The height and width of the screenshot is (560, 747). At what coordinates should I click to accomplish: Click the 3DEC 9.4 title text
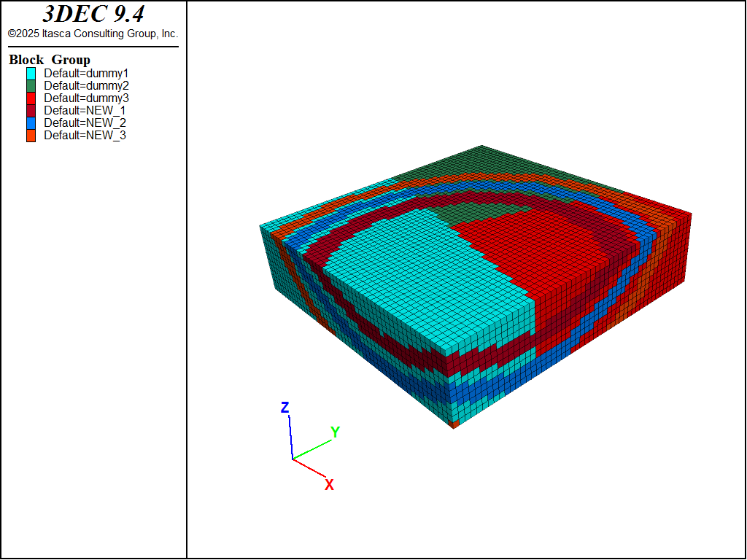coord(93,15)
